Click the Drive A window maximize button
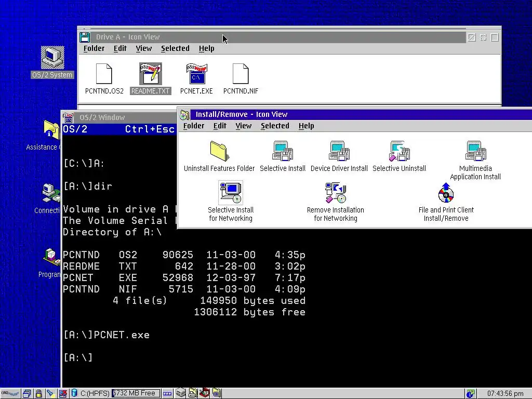Screen dimensions: 532x399 click(495, 37)
